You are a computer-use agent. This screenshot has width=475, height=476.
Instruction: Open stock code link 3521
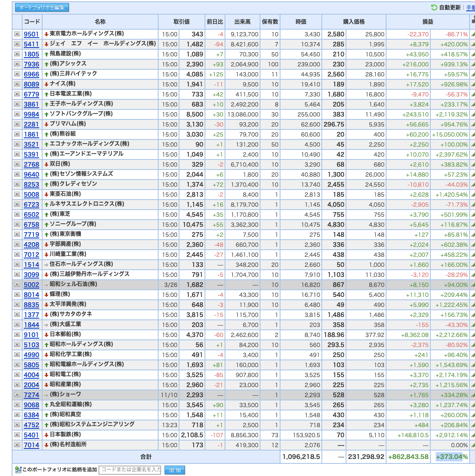click(31, 144)
